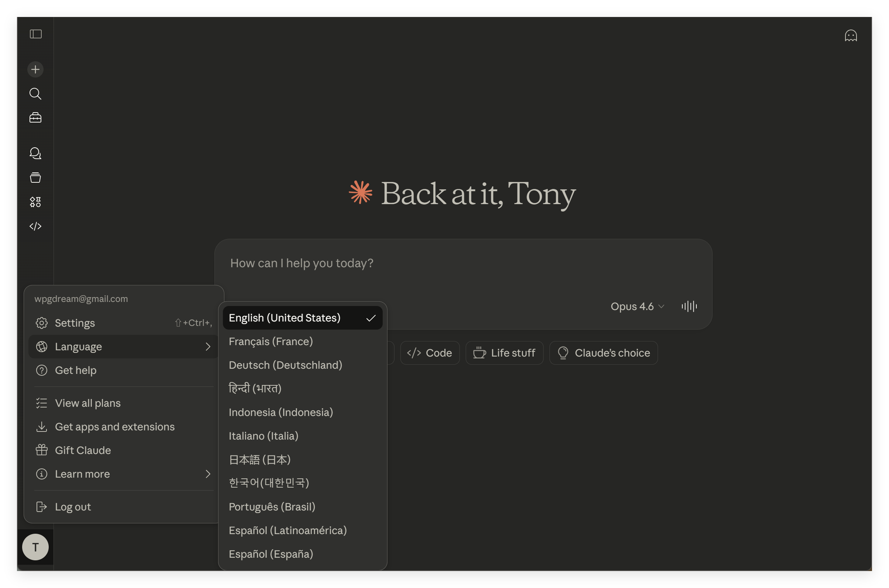The height and width of the screenshot is (588, 889).
Task: Click the Claude's choice button
Action: click(x=603, y=353)
